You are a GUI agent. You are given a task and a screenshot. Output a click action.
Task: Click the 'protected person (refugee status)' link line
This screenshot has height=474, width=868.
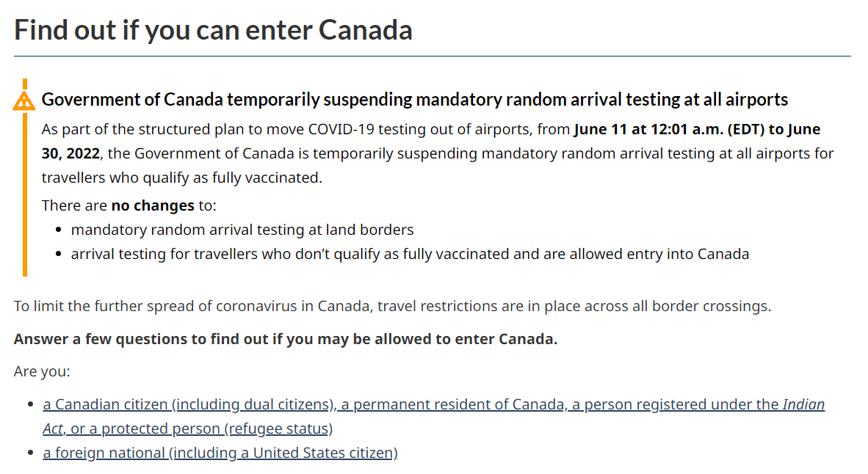click(188, 429)
